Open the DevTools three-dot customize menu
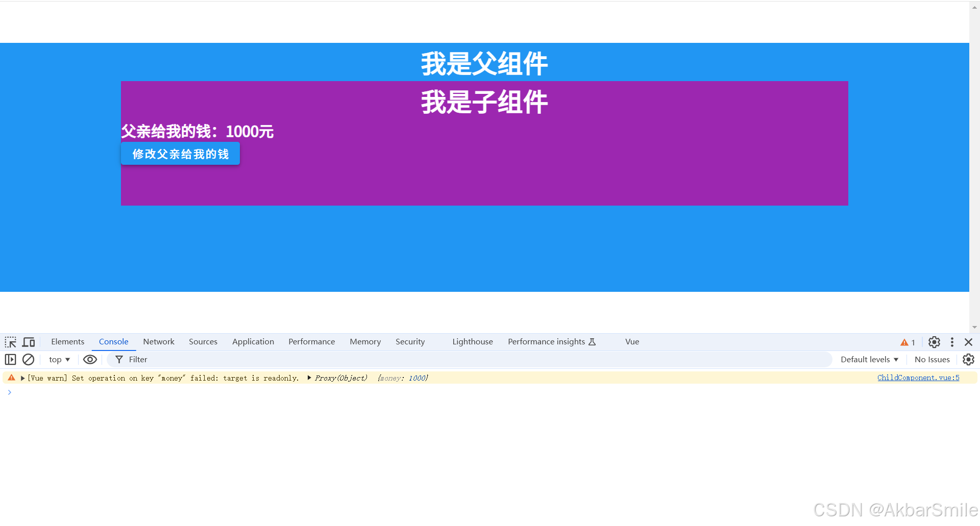The height and width of the screenshot is (526, 980). (x=952, y=342)
